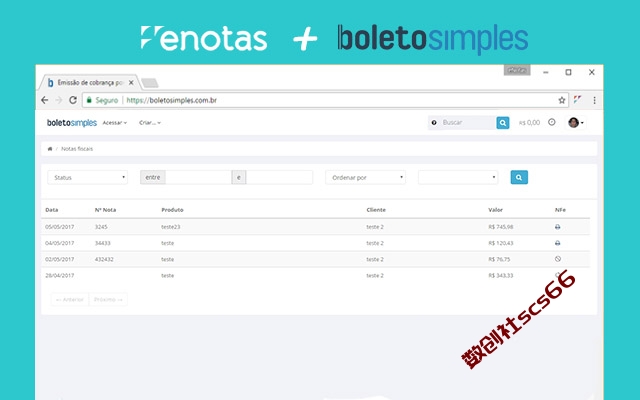
Task: Open the user avatar dropdown
Action: 576,122
